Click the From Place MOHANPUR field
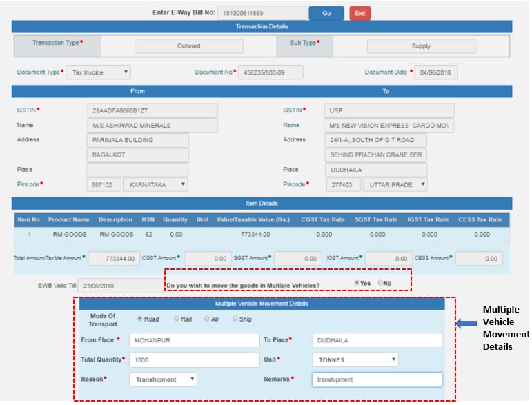Screen dimensions: 532x405 click(x=195, y=340)
